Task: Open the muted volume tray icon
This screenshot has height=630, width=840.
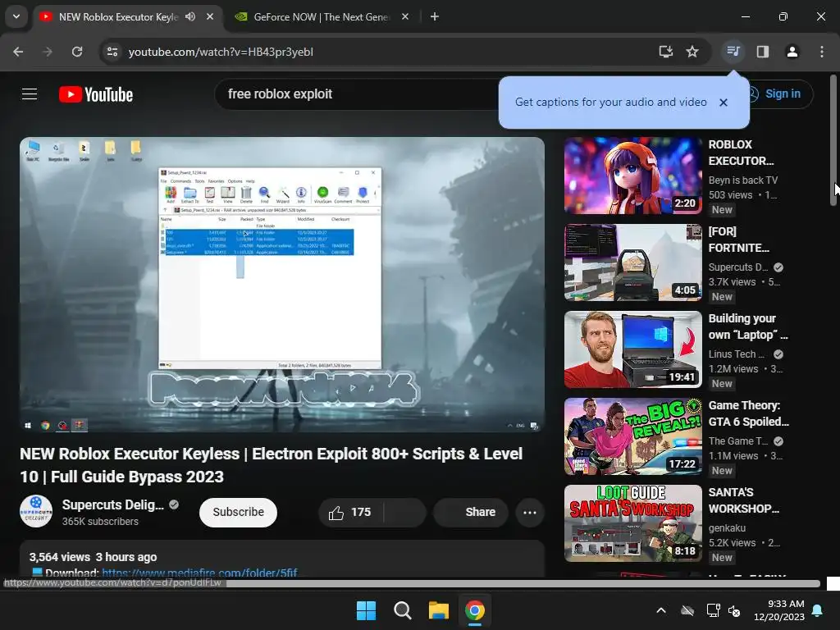Action: click(x=734, y=610)
